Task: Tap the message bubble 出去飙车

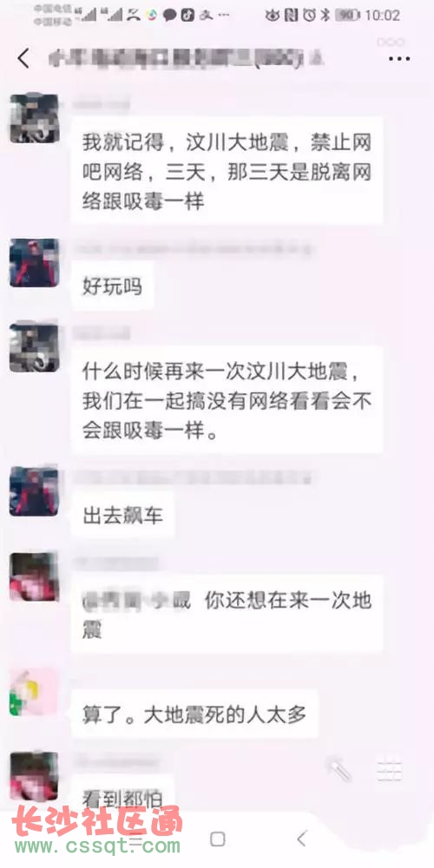Action: tap(123, 516)
